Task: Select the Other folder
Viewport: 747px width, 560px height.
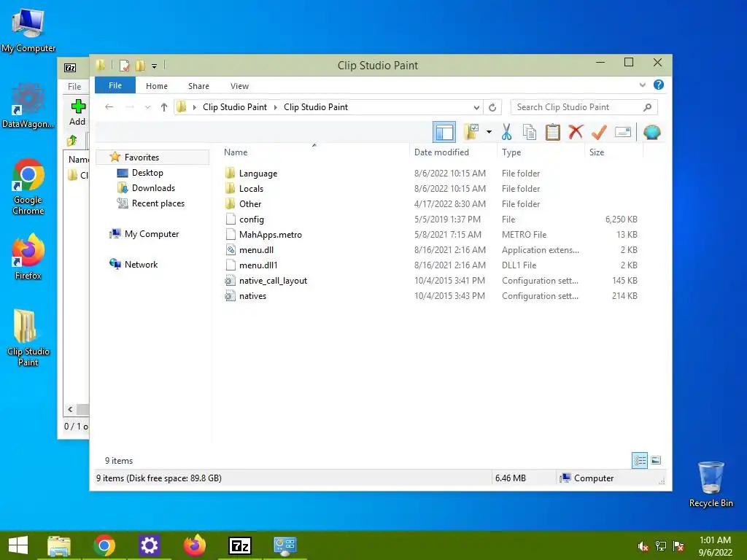Action: click(x=250, y=204)
